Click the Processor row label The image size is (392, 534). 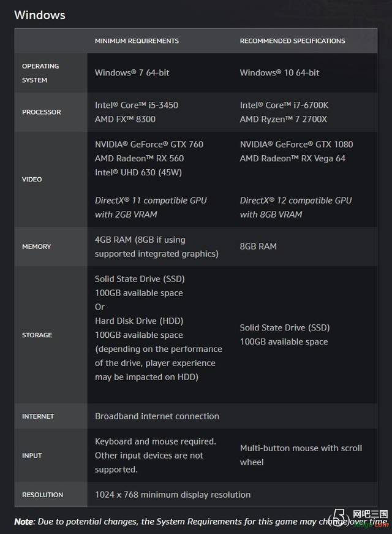(x=42, y=112)
